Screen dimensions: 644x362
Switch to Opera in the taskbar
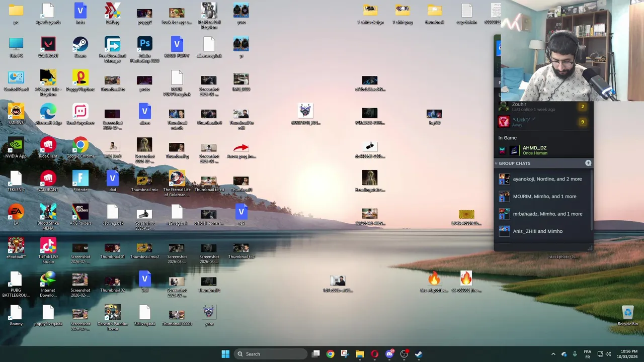pyautogui.click(x=374, y=354)
